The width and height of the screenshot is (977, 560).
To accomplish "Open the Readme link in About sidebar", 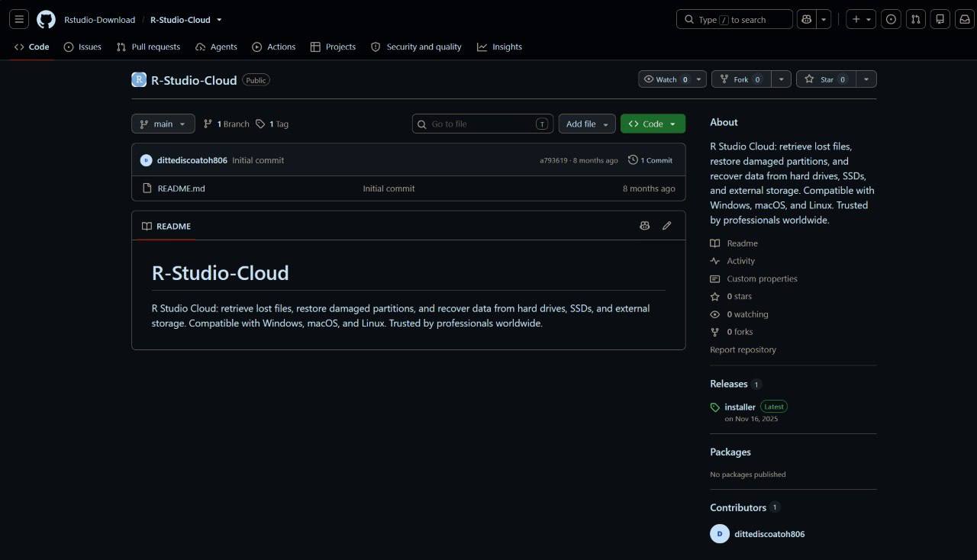I will coord(734,243).
